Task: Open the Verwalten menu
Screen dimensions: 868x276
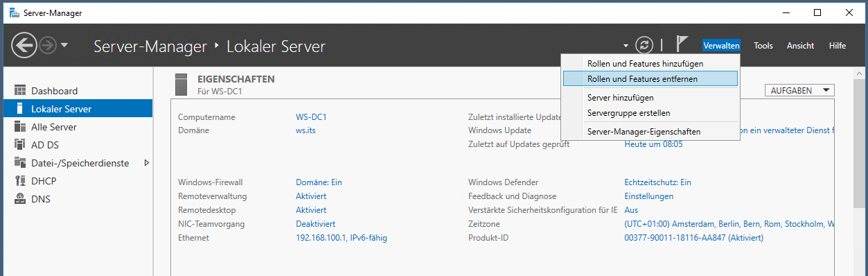Action: tap(721, 46)
